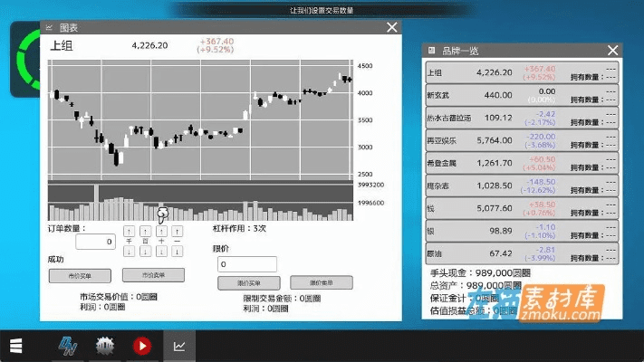
Task: Decrease order quantity by hundreds (百 down arrow)
Action: 145,252
